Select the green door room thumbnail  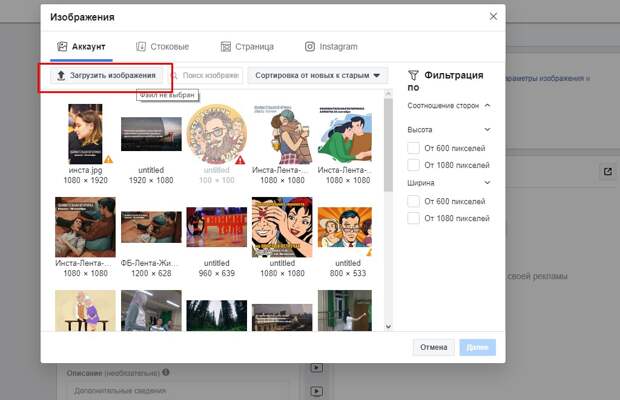point(345,311)
